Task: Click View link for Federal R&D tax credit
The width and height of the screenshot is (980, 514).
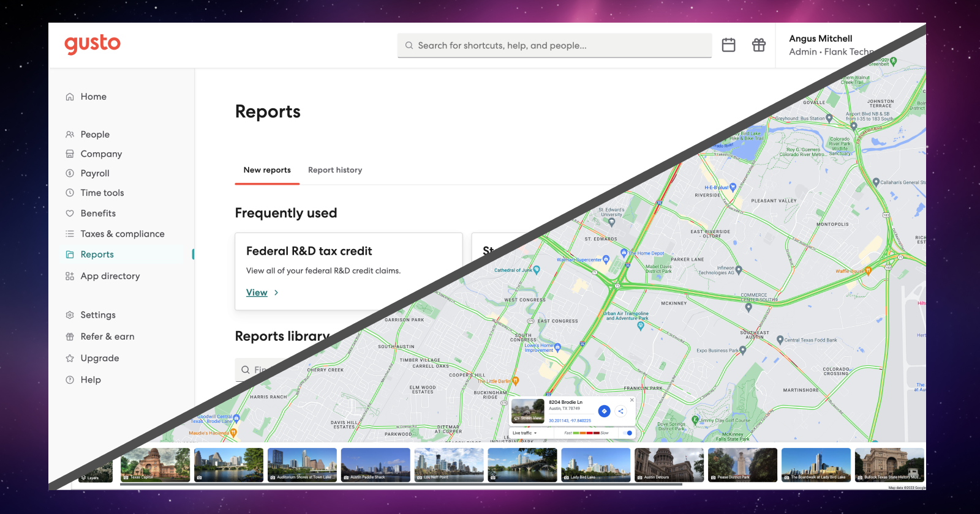Action: [x=257, y=292]
